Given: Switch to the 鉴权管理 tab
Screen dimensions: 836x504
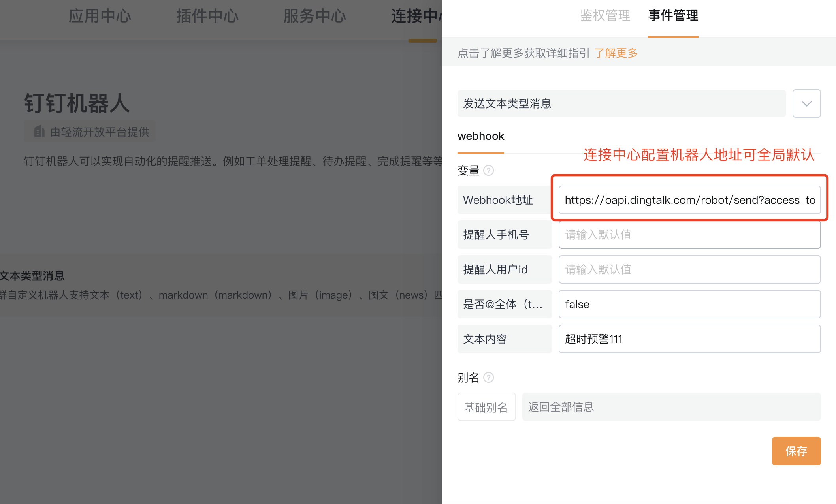Looking at the screenshot, I should 605,16.
